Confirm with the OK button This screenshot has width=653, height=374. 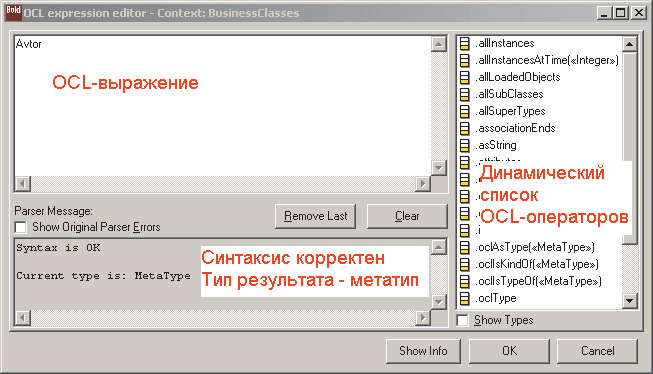pos(509,351)
